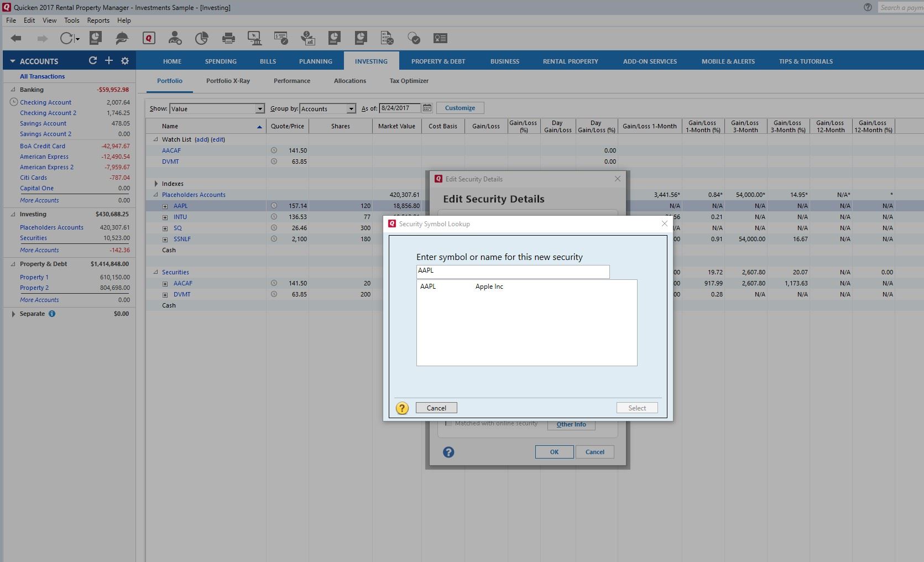Click the back arrow toolbar icon
The height and width of the screenshot is (562, 924).
point(16,38)
